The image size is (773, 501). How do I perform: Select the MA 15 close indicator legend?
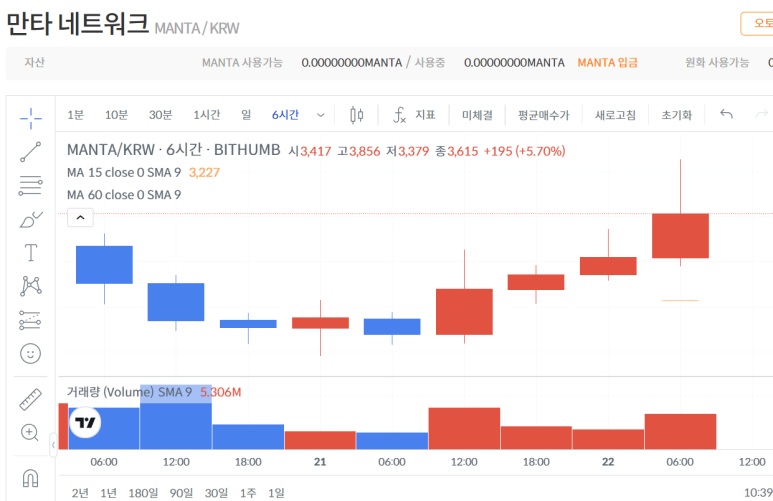pyautogui.click(x=124, y=173)
